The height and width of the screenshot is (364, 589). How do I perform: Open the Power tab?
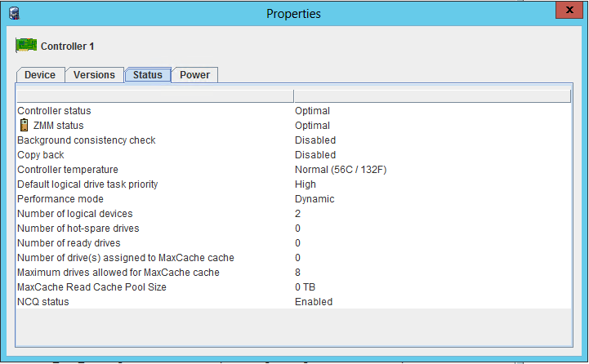194,75
